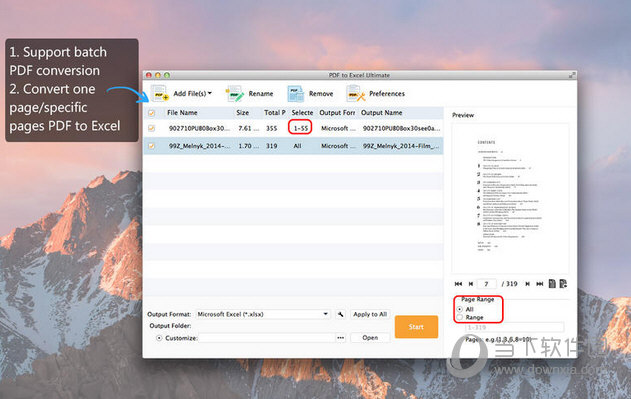The width and height of the screenshot is (631, 399).
Task: Click the orange Start button
Action: (x=416, y=327)
